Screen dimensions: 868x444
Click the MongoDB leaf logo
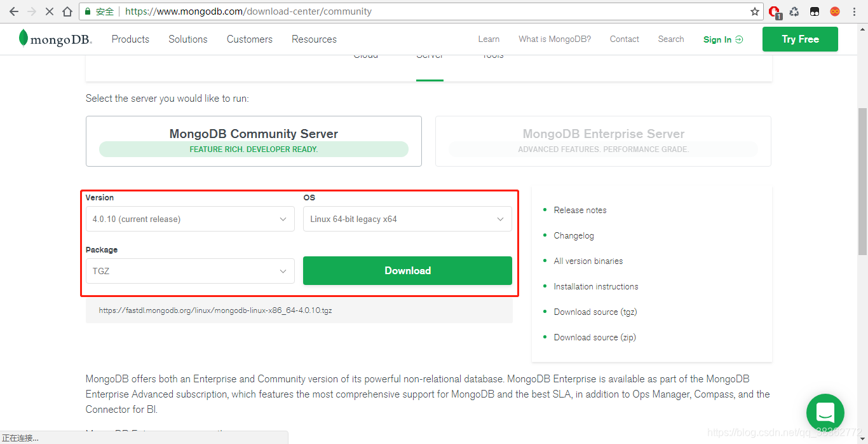[23, 39]
